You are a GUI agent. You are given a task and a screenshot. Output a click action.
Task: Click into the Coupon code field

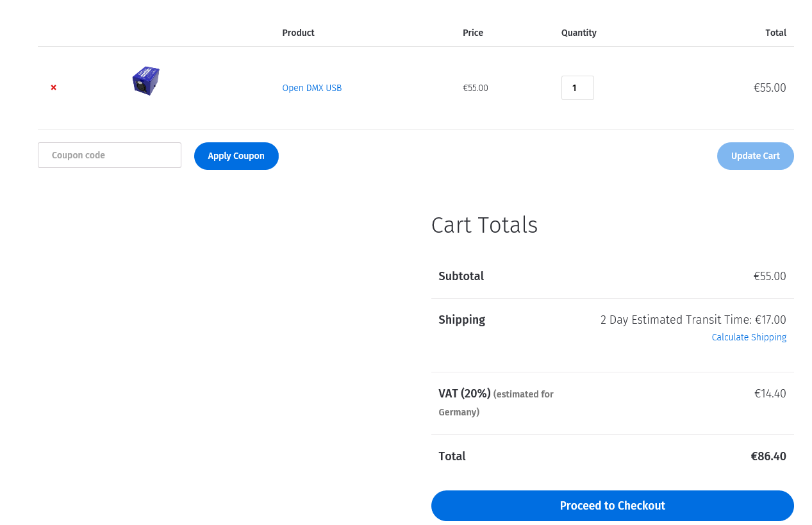coord(110,155)
